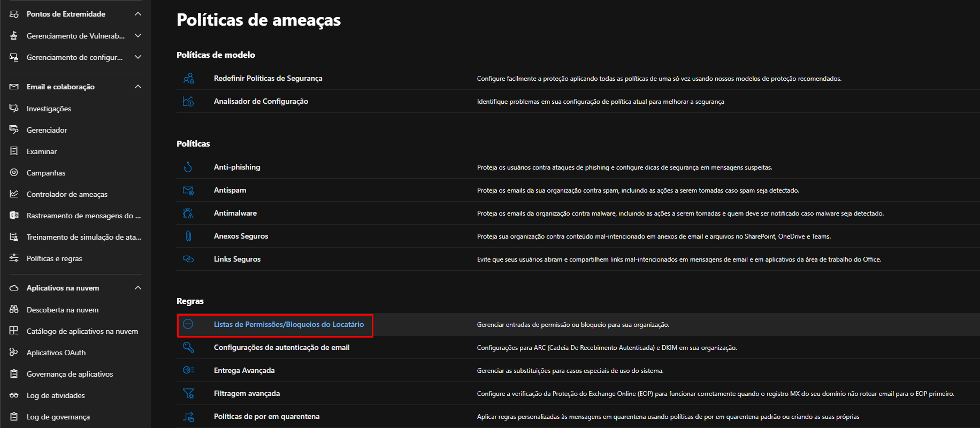Open Políticas de por em quarentena
The height and width of the screenshot is (428, 980).
point(267,416)
